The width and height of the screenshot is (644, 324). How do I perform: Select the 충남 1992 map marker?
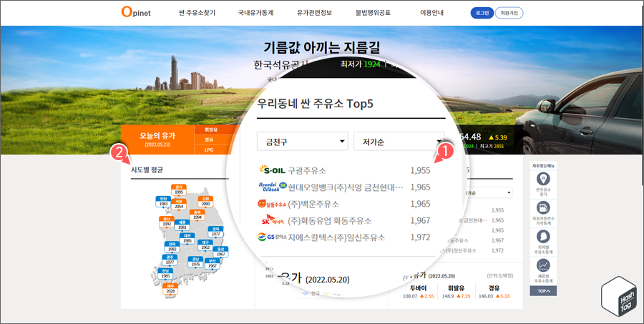167,222
